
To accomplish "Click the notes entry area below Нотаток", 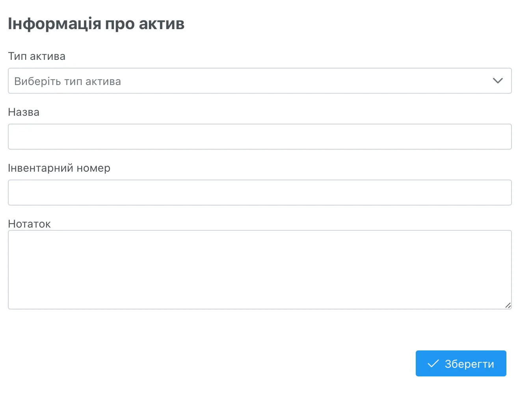I will [x=260, y=270].
